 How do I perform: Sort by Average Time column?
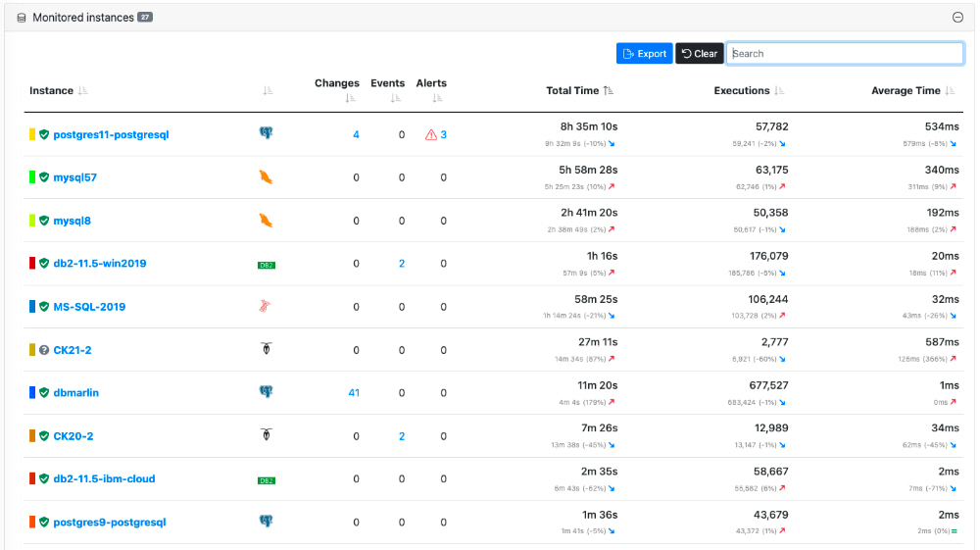[x=950, y=91]
